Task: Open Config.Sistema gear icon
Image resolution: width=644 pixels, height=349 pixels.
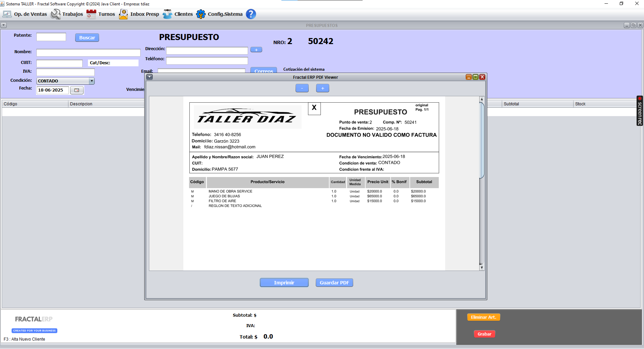Action: tap(201, 14)
